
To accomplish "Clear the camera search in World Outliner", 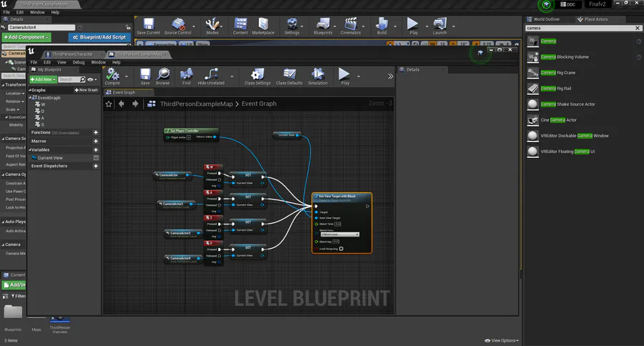I will (638, 29).
